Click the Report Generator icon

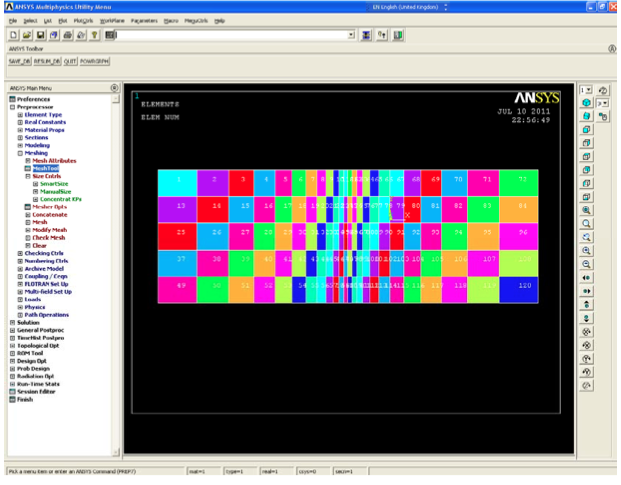(81, 35)
